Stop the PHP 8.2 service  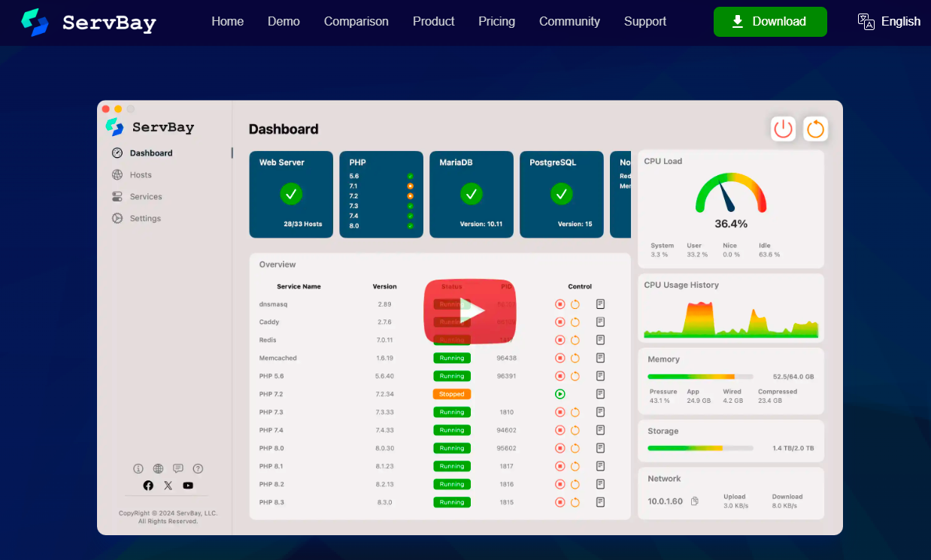[560, 484]
